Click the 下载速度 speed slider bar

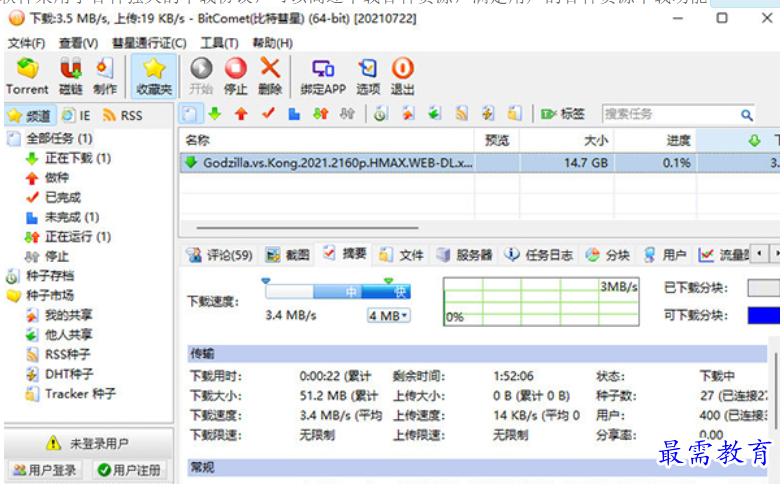pos(338,291)
